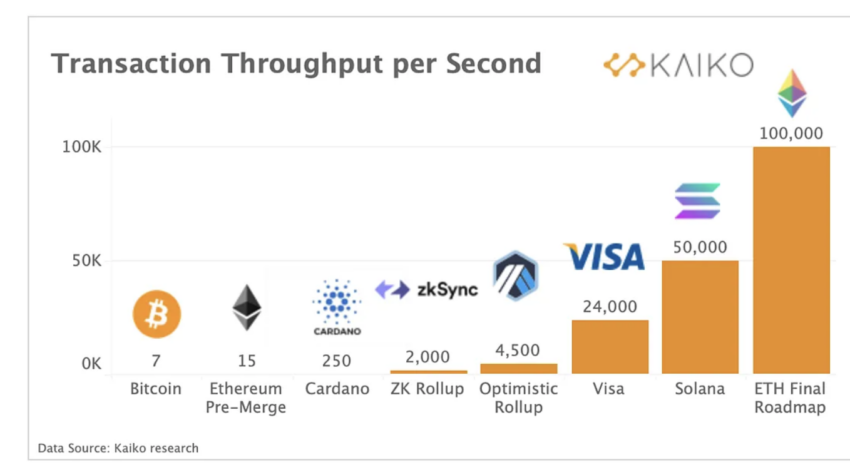Click the orange Bitcoin logo
This screenshot has height=472, width=850.
pos(157,313)
